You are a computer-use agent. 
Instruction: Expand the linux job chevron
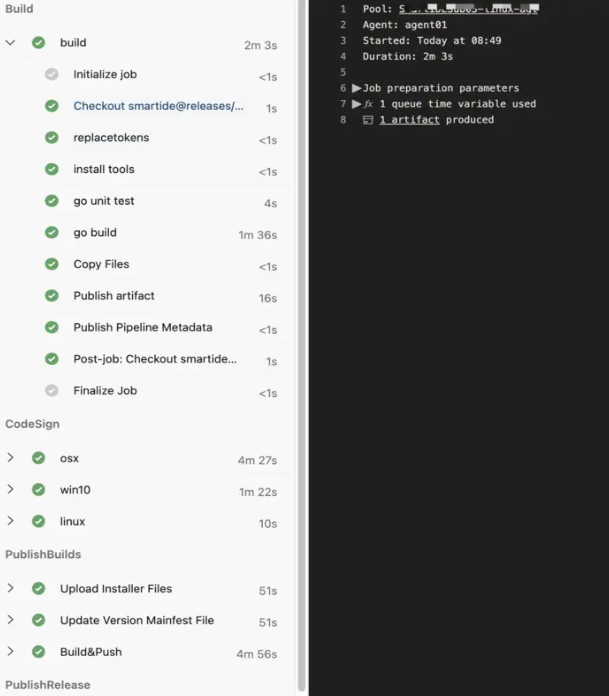(x=11, y=522)
